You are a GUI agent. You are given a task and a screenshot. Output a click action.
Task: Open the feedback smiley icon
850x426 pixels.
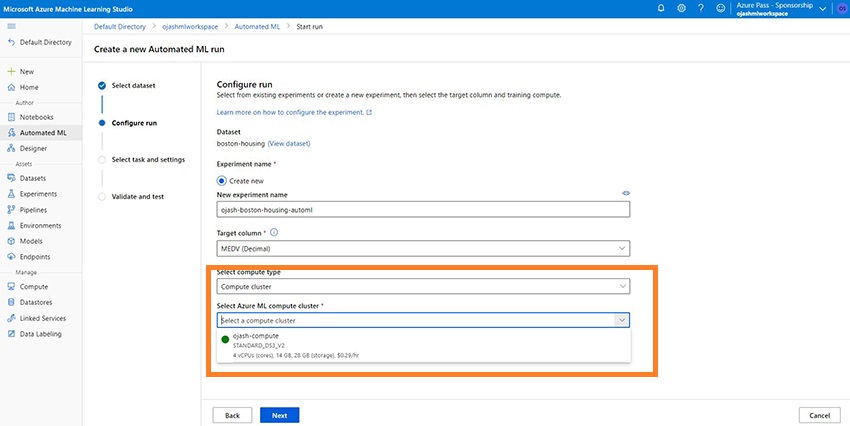(721, 8)
